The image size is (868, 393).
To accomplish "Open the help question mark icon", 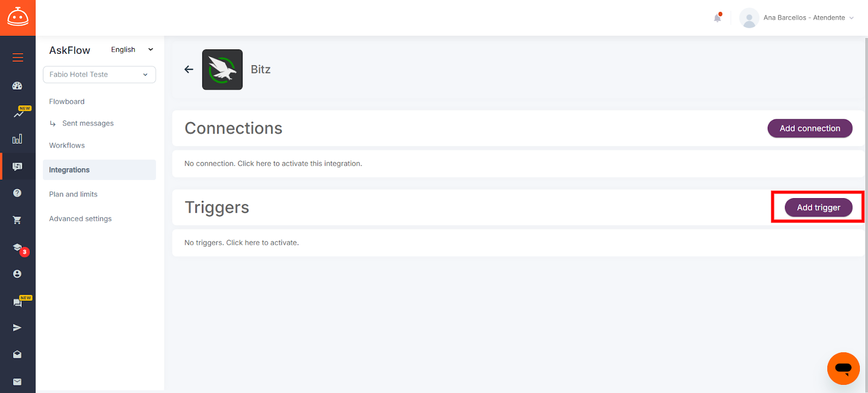I will click(17, 193).
